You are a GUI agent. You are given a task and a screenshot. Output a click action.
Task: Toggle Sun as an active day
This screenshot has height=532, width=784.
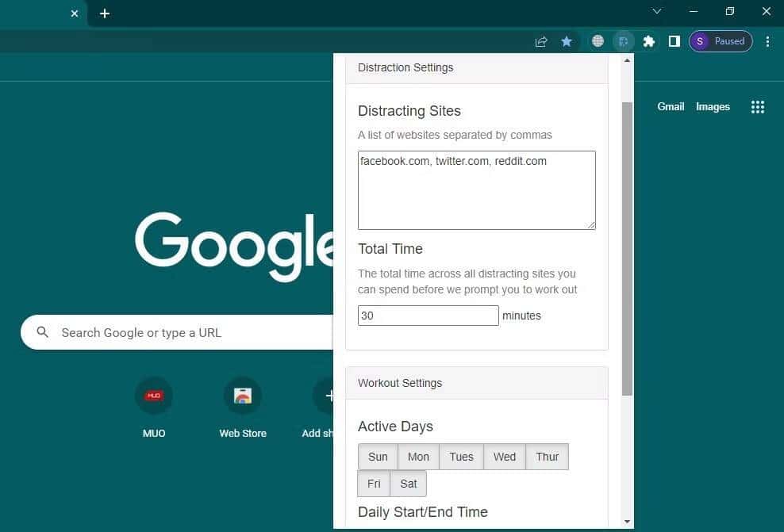(x=378, y=457)
